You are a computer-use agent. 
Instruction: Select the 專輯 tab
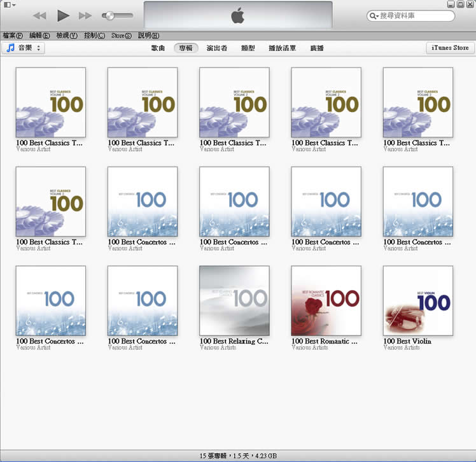tap(186, 48)
